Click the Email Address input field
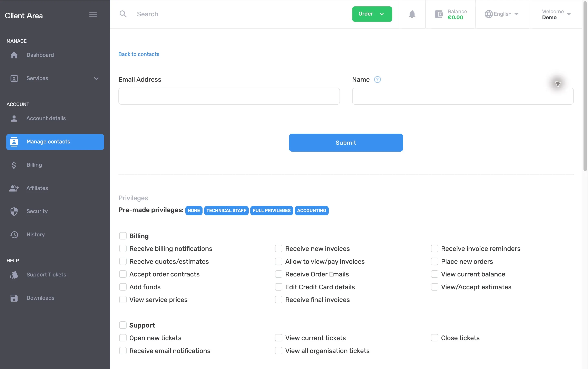This screenshot has width=588, height=369. point(229,96)
